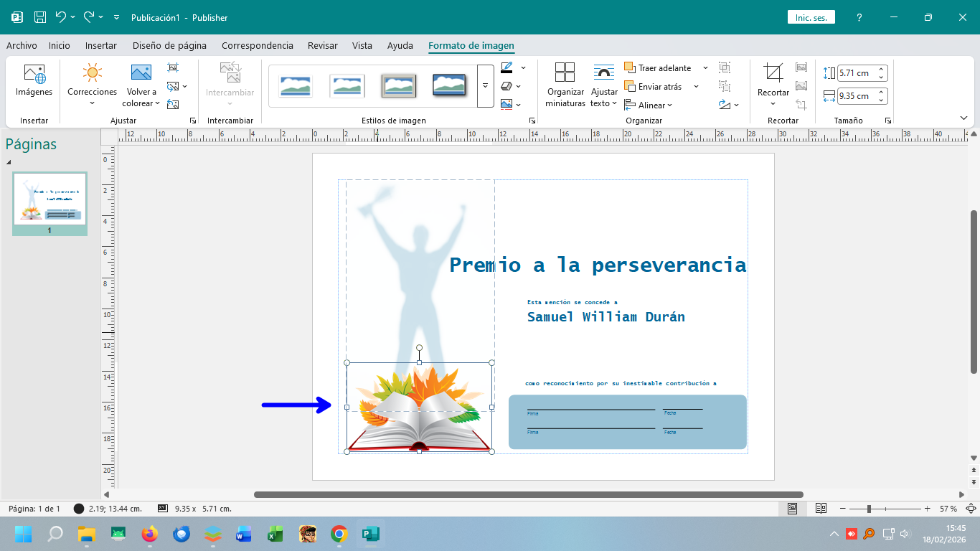Select the page 1 thumbnail
This screenshot has height=551, width=980.
click(50, 199)
